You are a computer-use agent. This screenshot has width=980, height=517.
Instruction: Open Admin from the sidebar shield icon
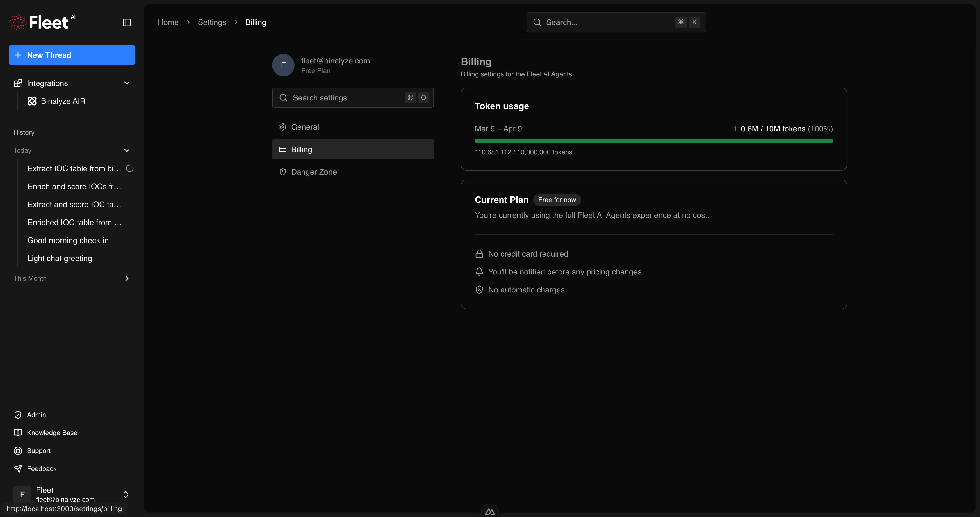click(17, 414)
